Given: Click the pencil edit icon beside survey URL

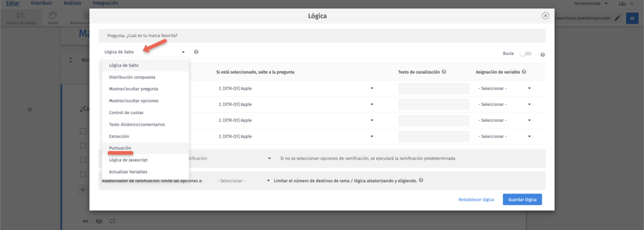Looking at the screenshot, I should click(617, 18).
